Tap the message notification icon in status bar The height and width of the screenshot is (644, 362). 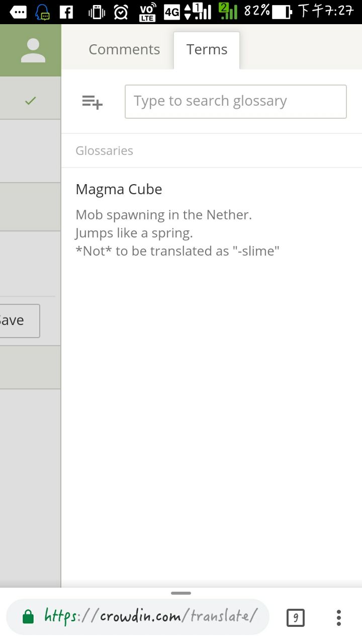click(x=18, y=12)
